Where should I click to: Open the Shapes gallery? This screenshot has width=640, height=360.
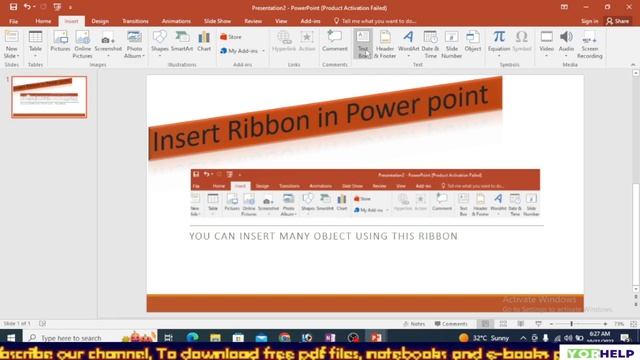point(160,44)
